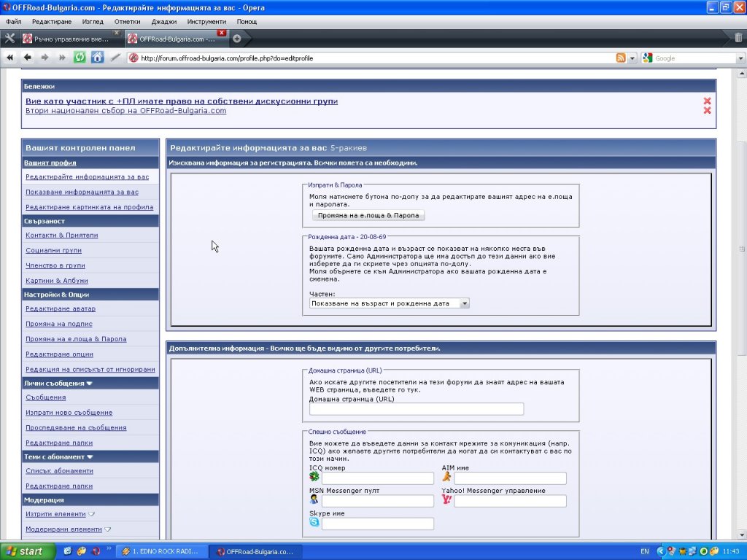Image resolution: width=747 pixels, height=560 pixels.
Task: Click the EN language indicator
Action: [x=645, y=551]
